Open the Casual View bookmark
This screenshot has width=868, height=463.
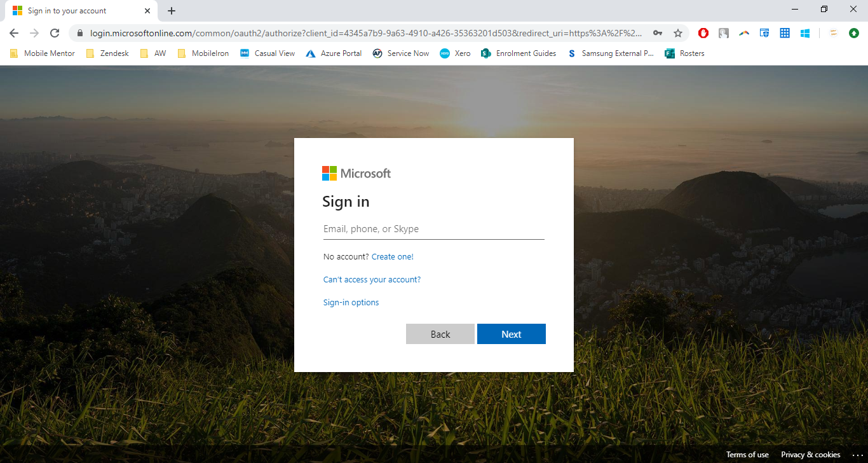pyautogui.click(x=268, y=53)
